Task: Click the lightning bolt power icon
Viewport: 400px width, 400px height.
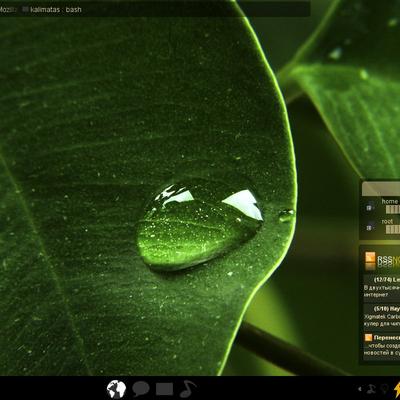Action: point(397,389)
